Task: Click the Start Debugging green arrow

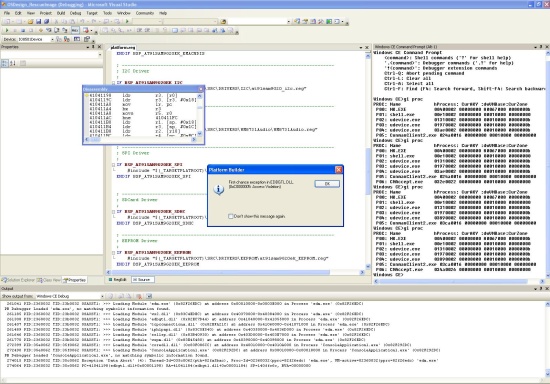Action: tap(127, 21)
